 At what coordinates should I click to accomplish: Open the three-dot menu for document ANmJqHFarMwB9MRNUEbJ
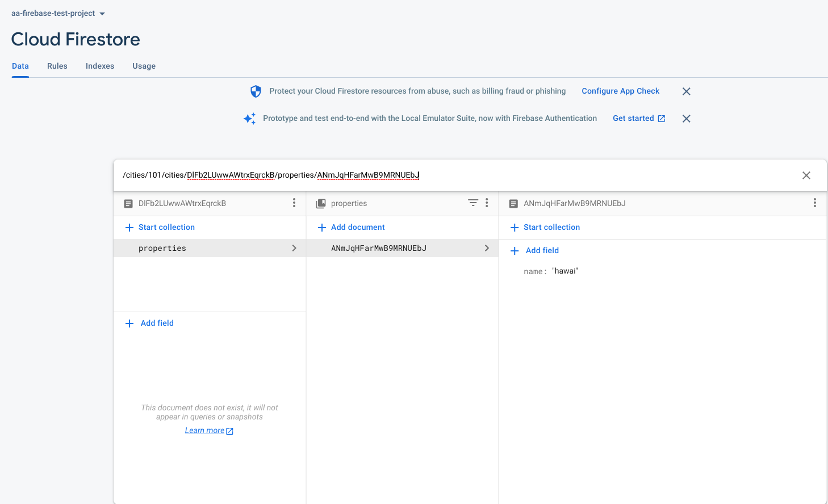click(x=814, y=203)
